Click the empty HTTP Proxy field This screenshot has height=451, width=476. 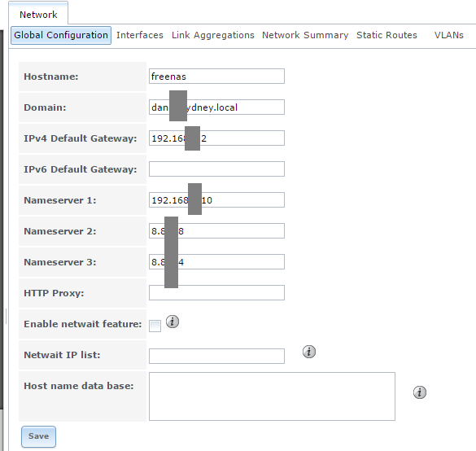point(216,293)
